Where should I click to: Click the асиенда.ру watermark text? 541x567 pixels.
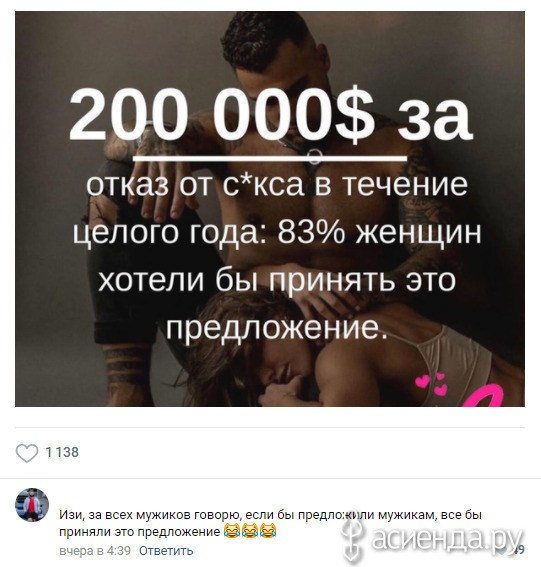click(447, 539)
